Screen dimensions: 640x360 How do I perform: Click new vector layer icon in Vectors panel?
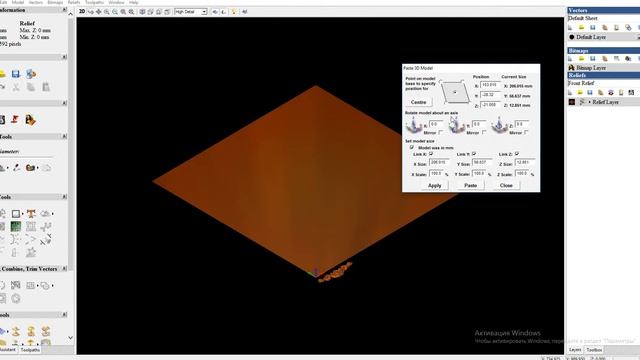[x=571, y=27]
